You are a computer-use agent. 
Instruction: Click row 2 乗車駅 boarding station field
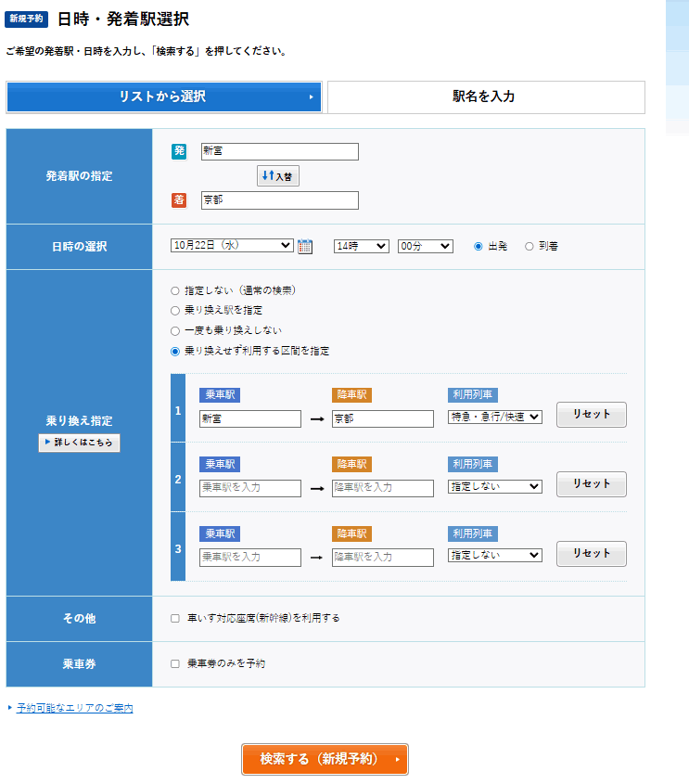[250, 488]
